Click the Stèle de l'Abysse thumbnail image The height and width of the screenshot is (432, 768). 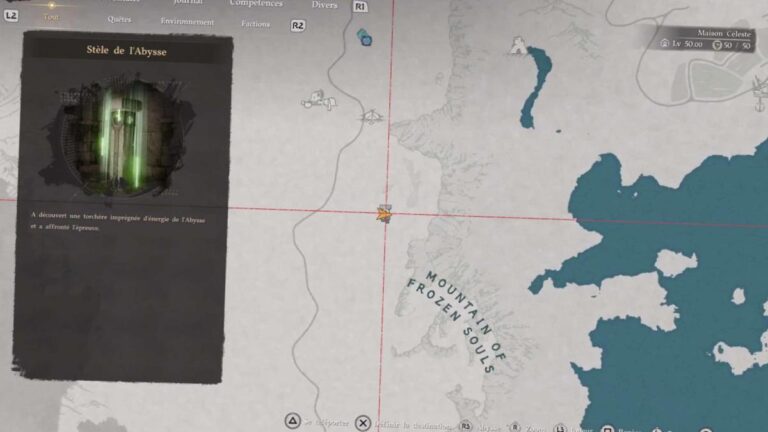119,136
